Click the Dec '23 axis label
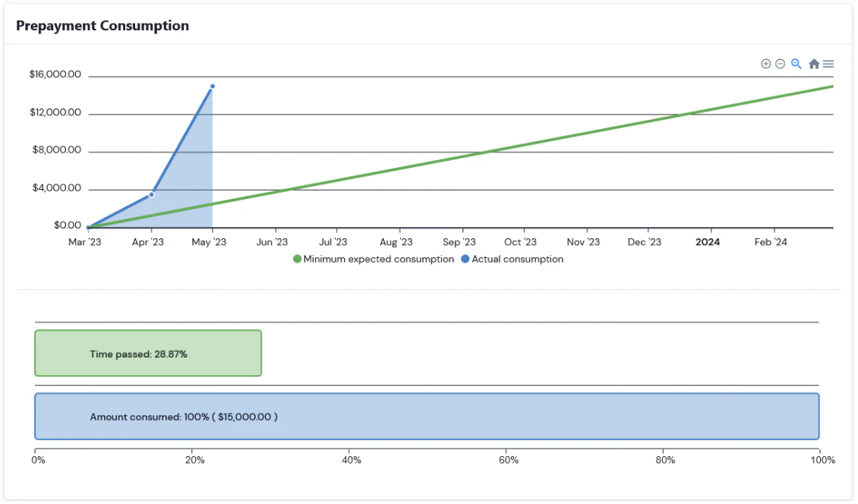The width and height of the screenshot is (858, 504). (645, 242)
